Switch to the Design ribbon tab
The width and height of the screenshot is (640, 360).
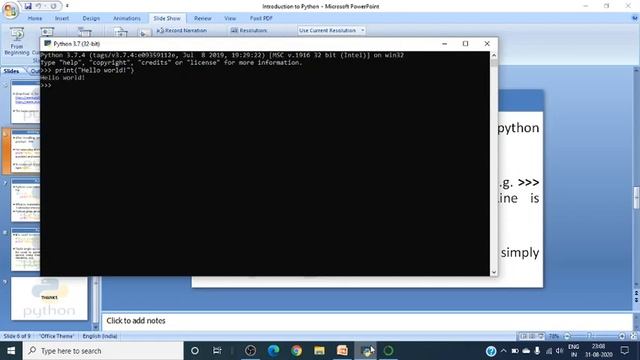coord(91,18)
